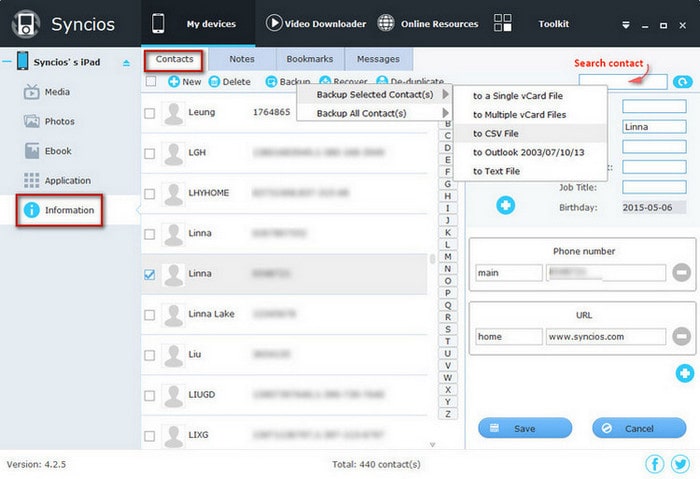Click the URL label field 'home'
700x479 pixels.
click(x=509, y=337)
